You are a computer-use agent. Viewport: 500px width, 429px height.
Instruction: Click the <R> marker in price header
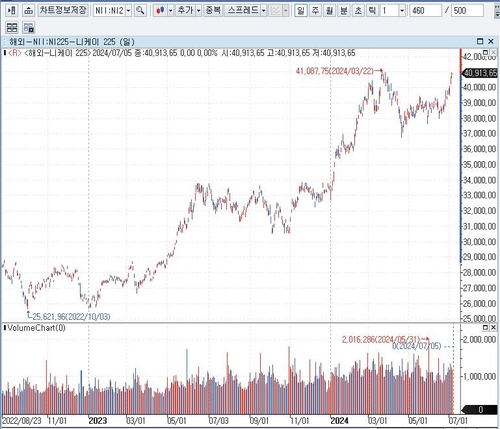point(15,53)
